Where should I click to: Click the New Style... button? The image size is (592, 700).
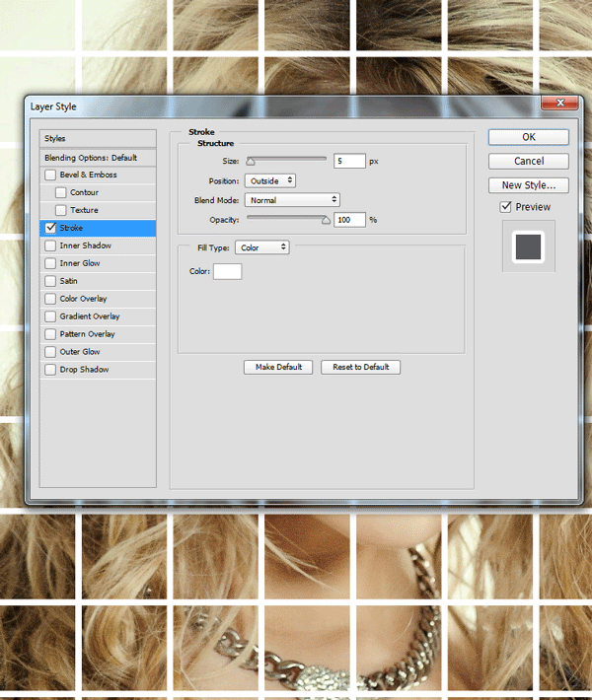(x=528, y=185)
